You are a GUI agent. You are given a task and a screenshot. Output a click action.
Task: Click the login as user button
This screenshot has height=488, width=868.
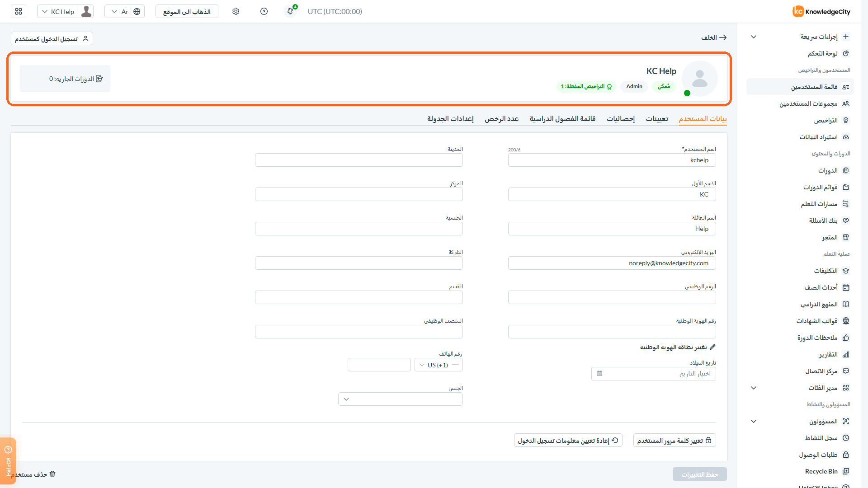(52, 38)
